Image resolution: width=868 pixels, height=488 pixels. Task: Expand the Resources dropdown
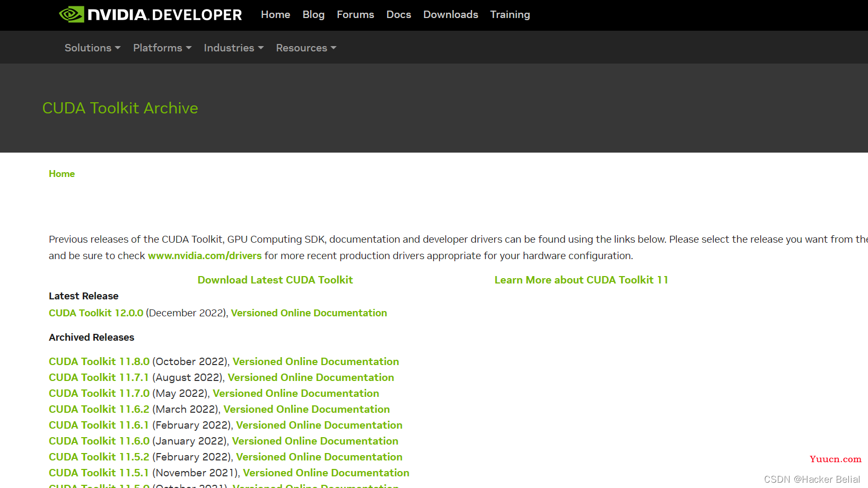tap(306, 48)
